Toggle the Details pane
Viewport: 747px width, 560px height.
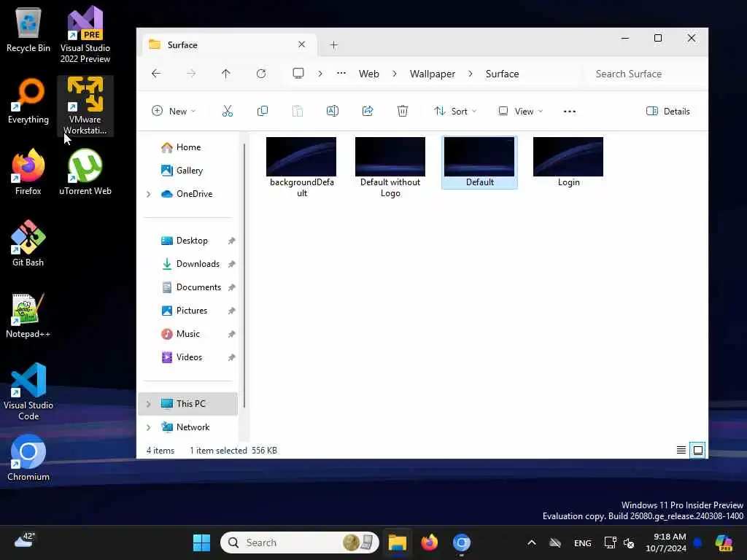668,111
